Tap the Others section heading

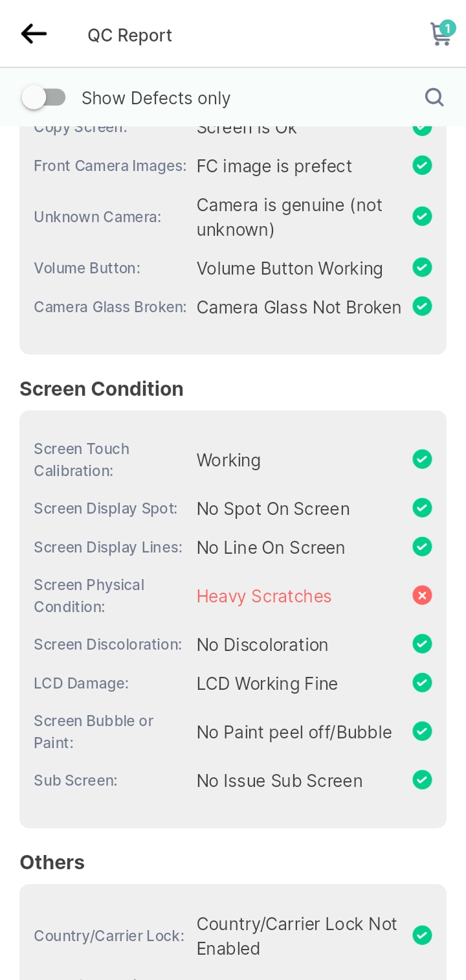click(x=52, y=862)
